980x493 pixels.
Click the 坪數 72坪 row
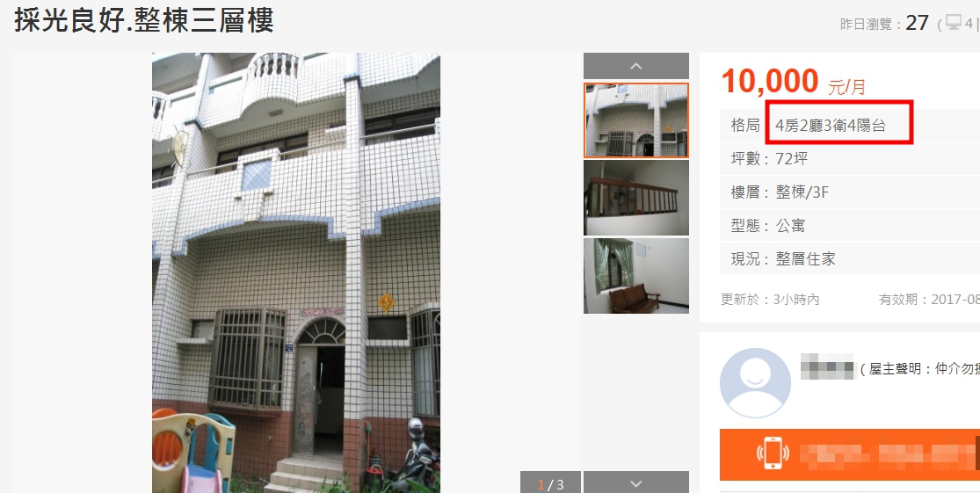tap(850, 159)
